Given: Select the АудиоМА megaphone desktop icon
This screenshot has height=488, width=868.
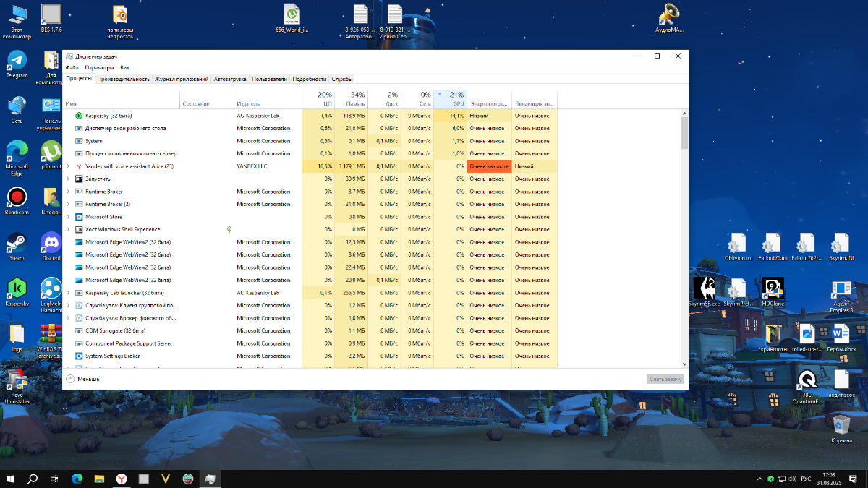Looking at the screenshot, I should coord(670,19).
